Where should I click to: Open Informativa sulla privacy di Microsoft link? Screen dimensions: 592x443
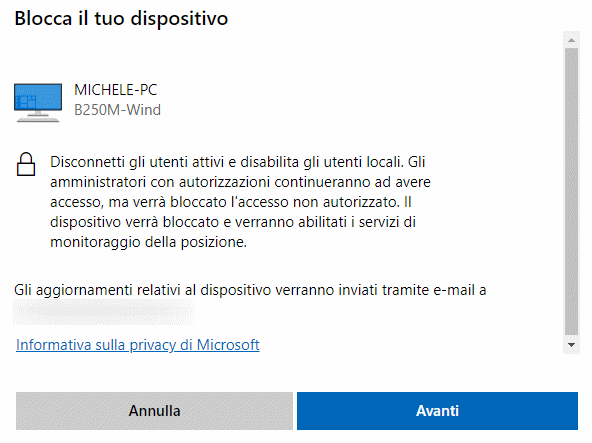(138, 345)
